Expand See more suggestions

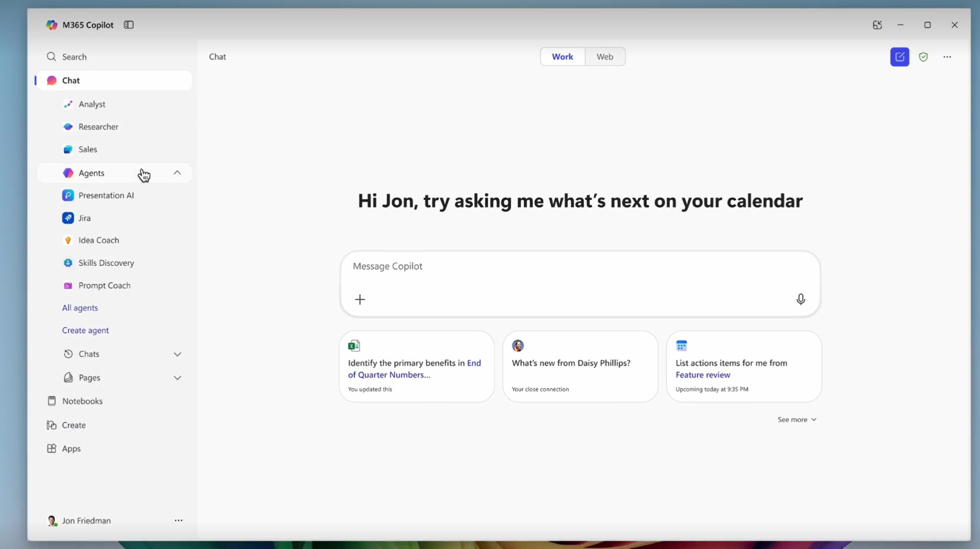797,420
